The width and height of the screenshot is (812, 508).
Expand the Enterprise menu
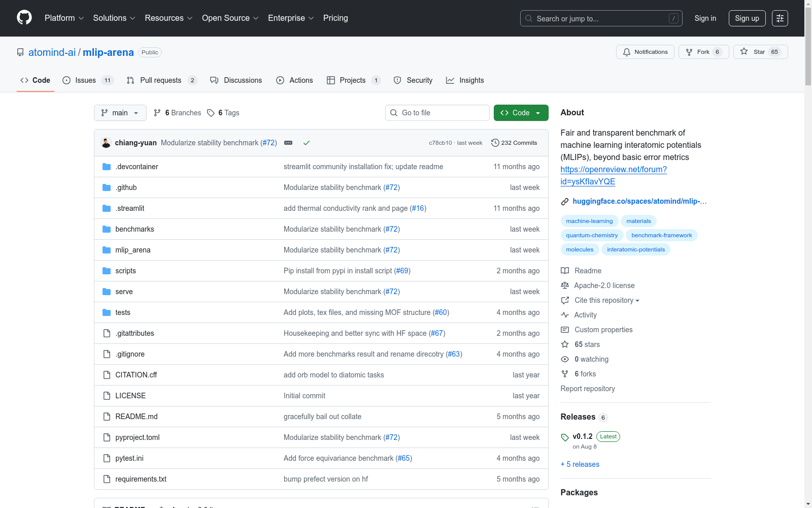pyautogui.click(x=291, y=18)
